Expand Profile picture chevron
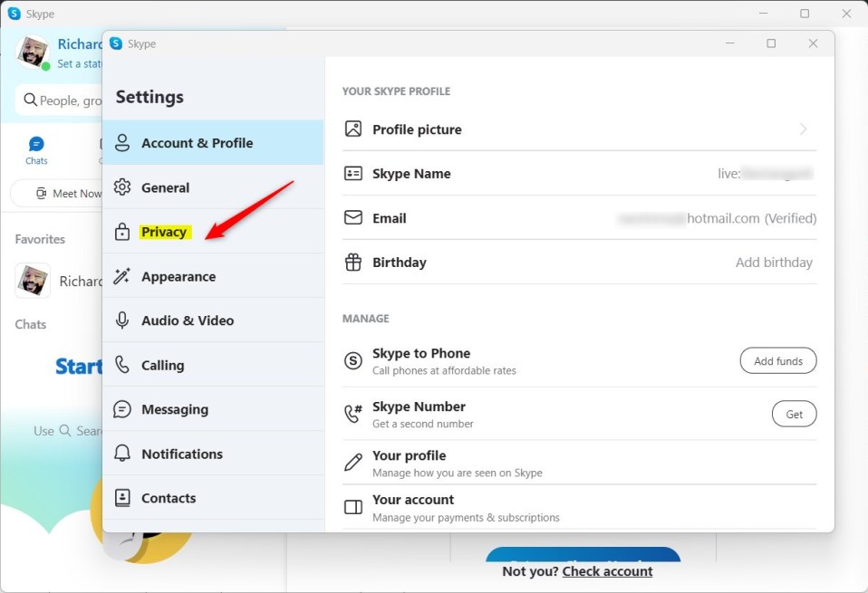The image size is (868, 593). [x=804, y=129]
